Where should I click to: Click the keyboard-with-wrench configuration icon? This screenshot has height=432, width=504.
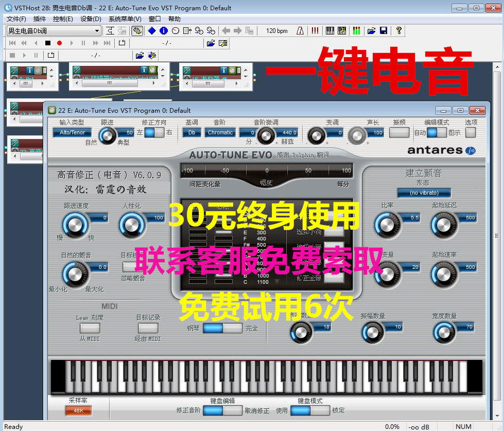pos(342,31)
